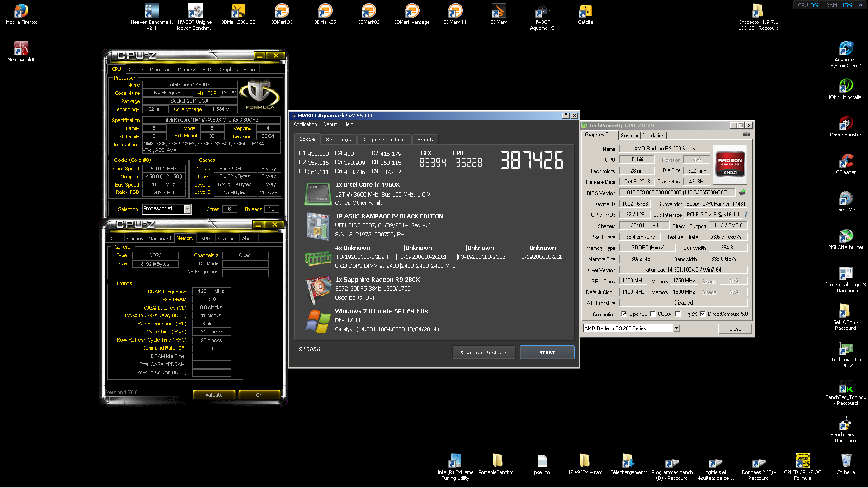The image size is (868, 488).
Task: Open PortableBenchm... folder icon
Action: 499,464
